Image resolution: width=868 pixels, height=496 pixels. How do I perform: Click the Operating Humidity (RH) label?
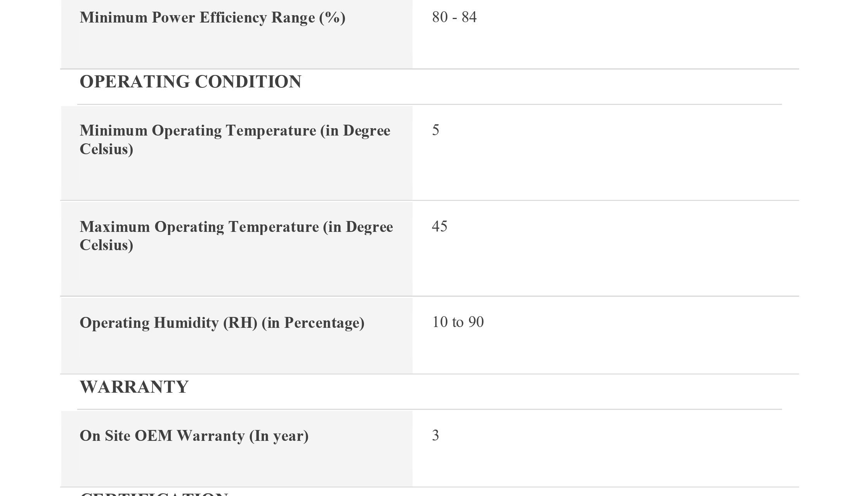click(x=222, y=323)
